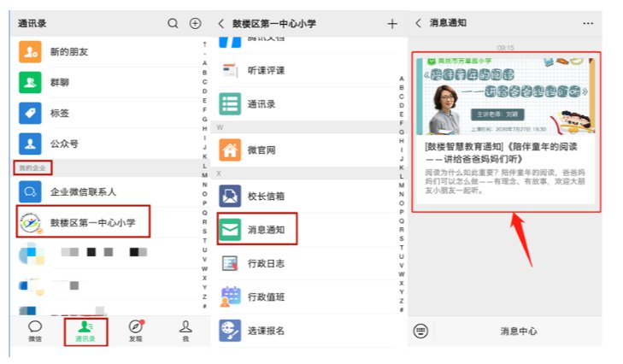
Task: Open 新的朋友 orange icon
Action: click(30, 53)
